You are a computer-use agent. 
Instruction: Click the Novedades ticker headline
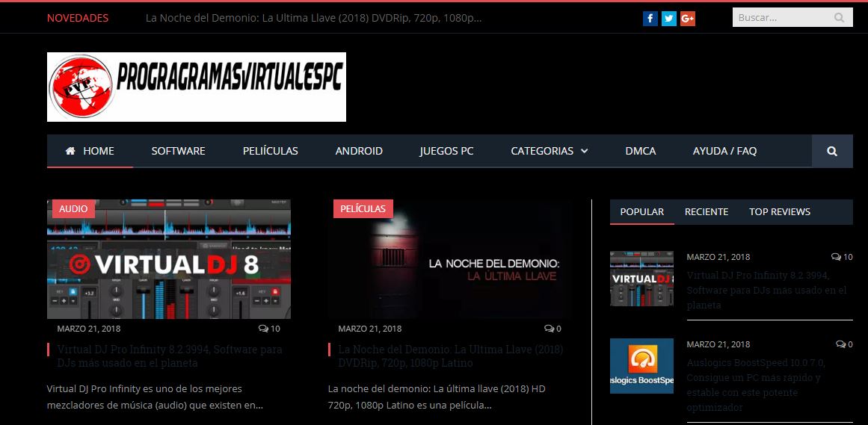pos(313,18)
